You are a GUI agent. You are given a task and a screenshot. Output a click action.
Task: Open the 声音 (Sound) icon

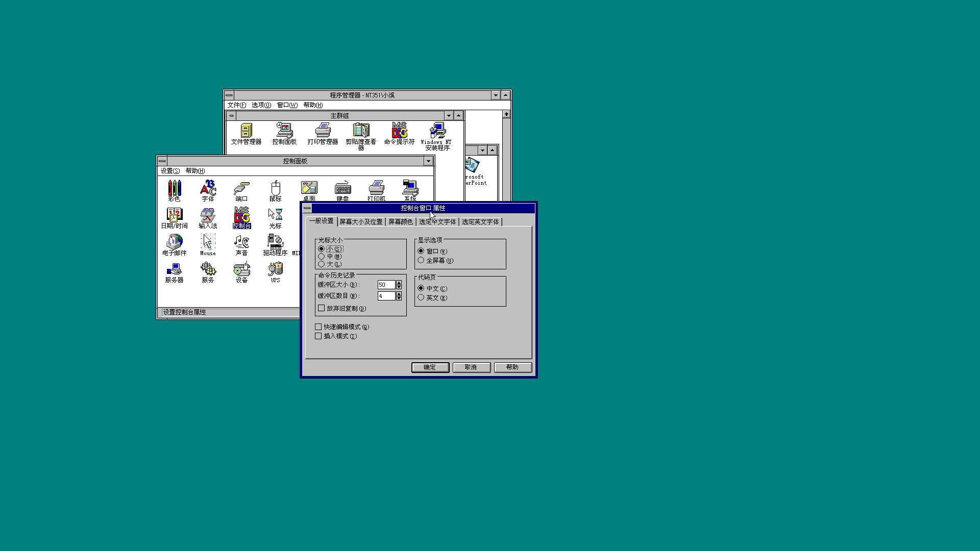[x=241, y=242]
